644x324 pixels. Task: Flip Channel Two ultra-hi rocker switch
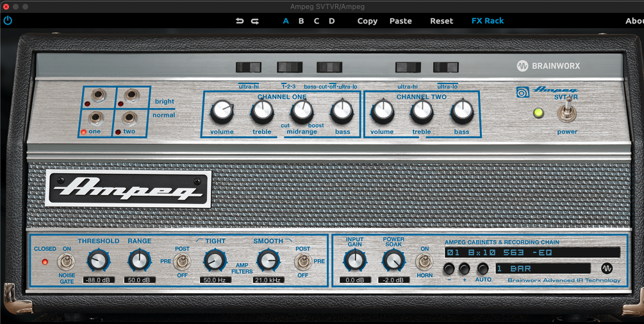click(x=408, y=67)
